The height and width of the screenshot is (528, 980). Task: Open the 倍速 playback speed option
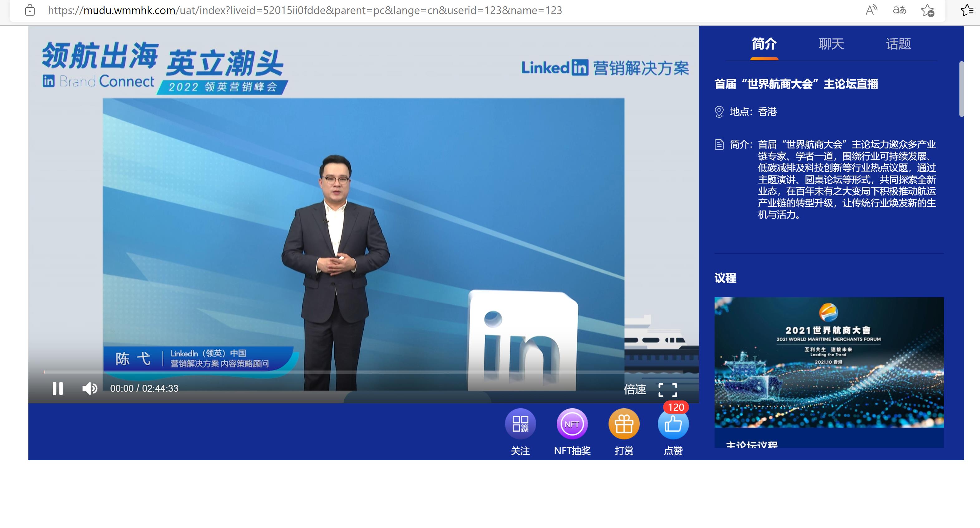634,389
